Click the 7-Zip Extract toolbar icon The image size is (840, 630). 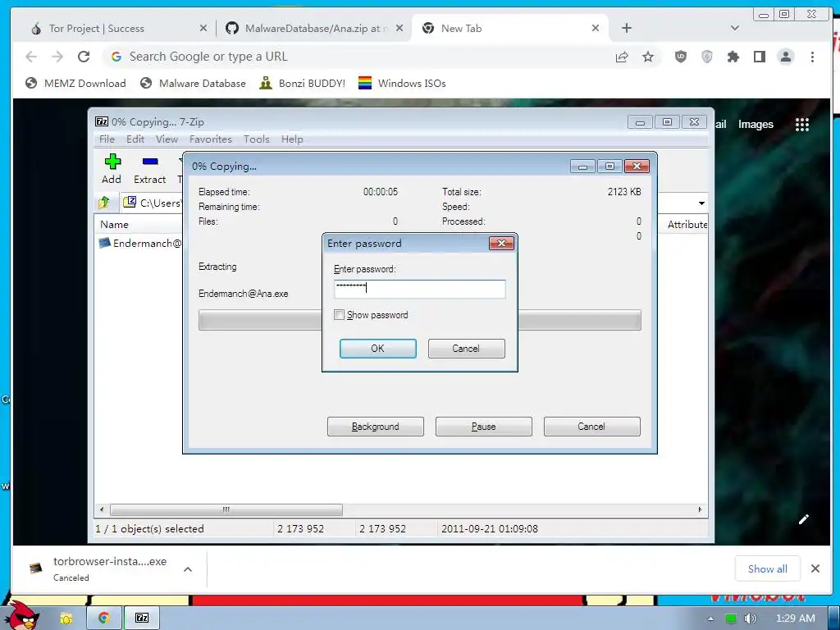pos(150,162)
